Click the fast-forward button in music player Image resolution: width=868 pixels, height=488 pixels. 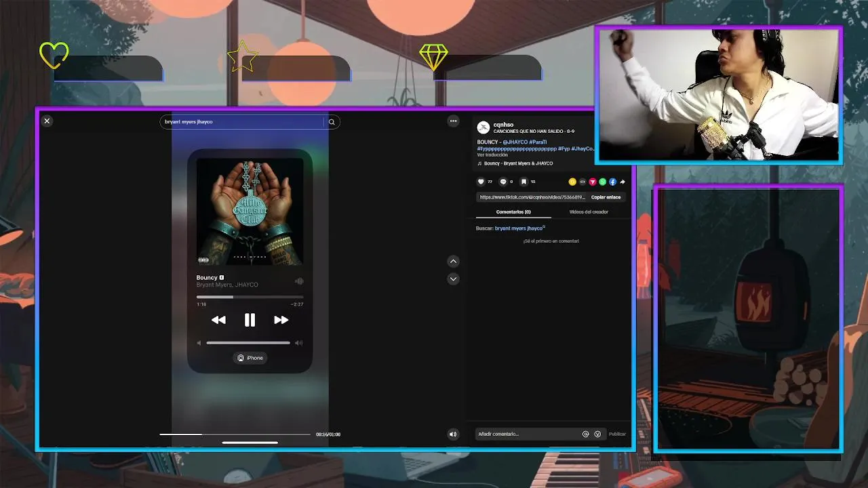[281, 320]
